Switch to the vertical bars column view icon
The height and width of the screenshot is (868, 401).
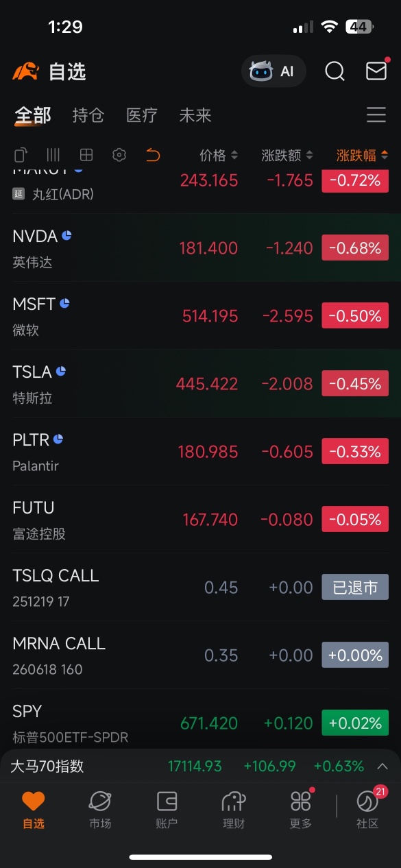[53, 155]
